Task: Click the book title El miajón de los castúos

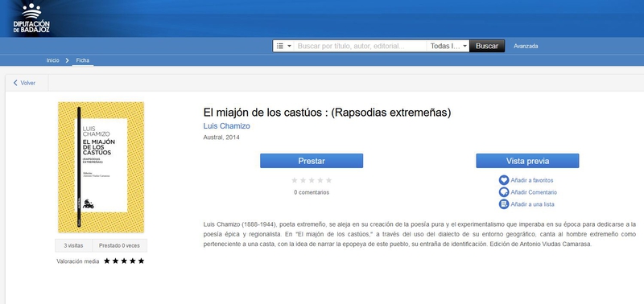Action: tap(327, 113)
